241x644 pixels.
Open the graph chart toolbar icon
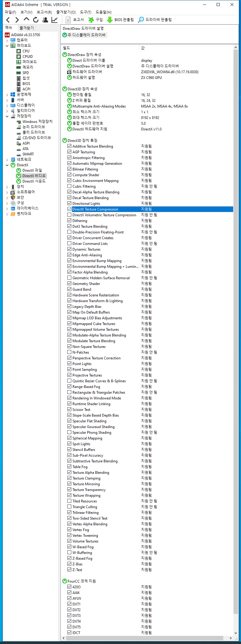click(x=54, y=20)
